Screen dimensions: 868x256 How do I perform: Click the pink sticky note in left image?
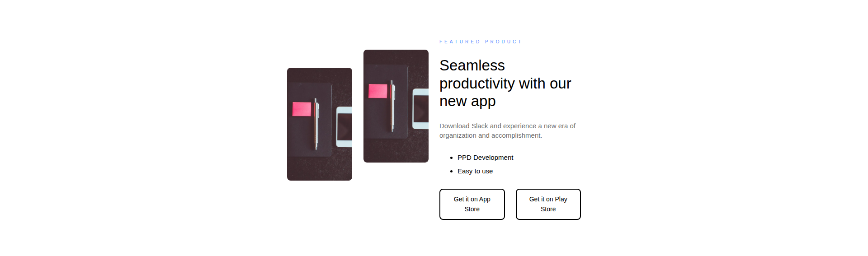pyautogui.click(x=302, y=109)
